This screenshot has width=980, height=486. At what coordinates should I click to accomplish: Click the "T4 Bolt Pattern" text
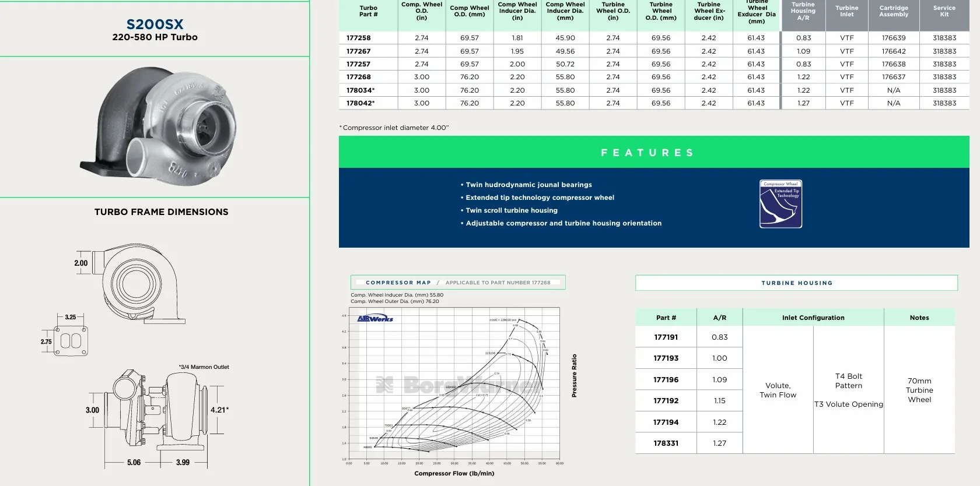click(x=849, y=381)
